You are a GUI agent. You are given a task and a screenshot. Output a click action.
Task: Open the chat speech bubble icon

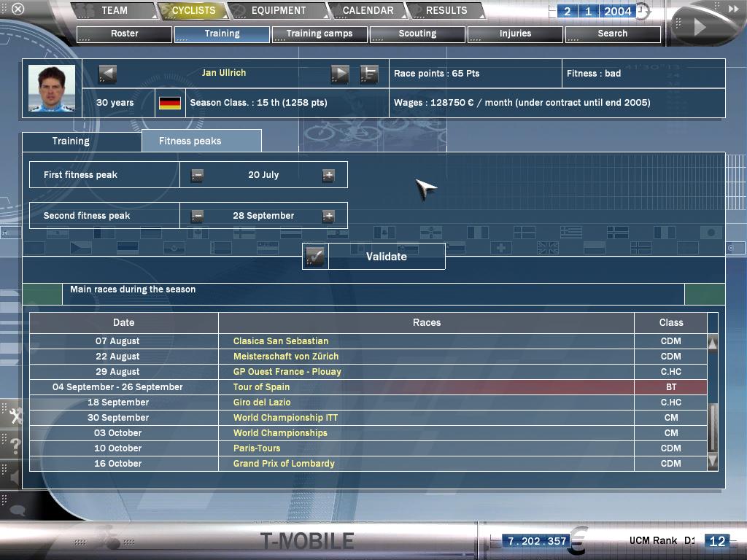tap(16, 510)
